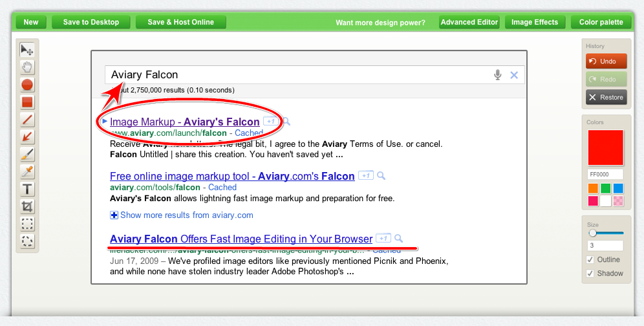Open the Advanced Editor
The image size is (644, 326).
pos(469,22)
